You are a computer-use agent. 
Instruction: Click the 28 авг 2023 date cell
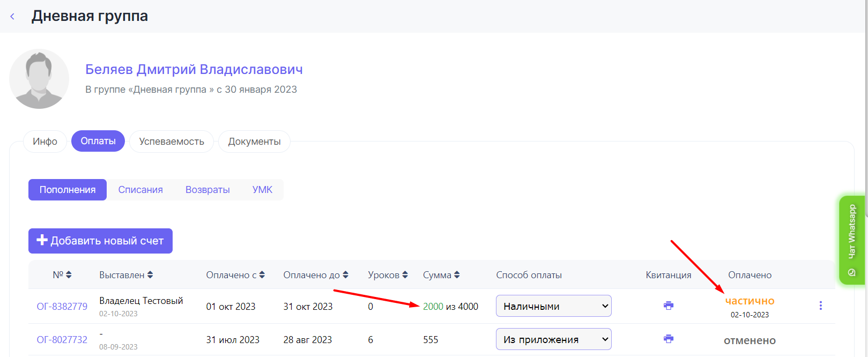tap(308, 340)
